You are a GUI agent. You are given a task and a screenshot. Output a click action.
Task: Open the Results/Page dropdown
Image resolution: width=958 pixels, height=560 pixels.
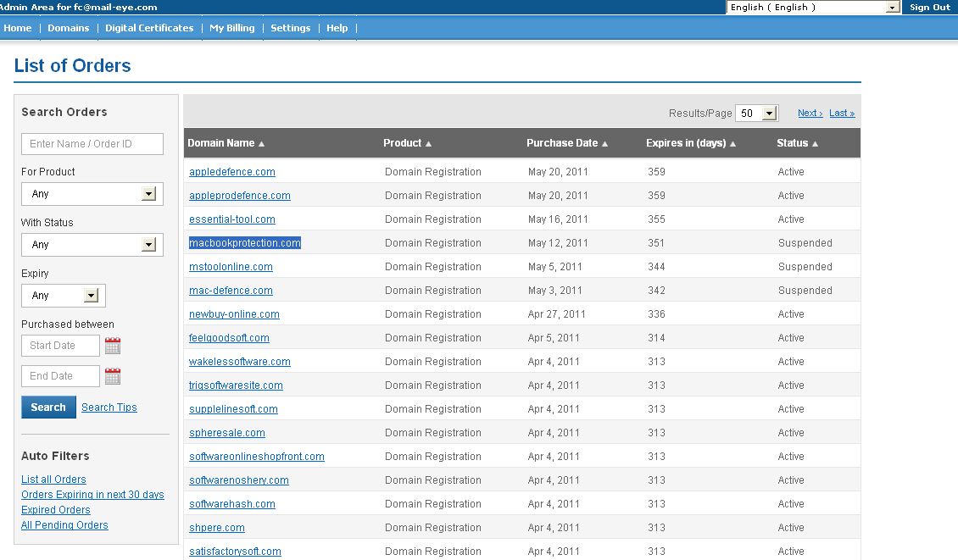[756, 113]
